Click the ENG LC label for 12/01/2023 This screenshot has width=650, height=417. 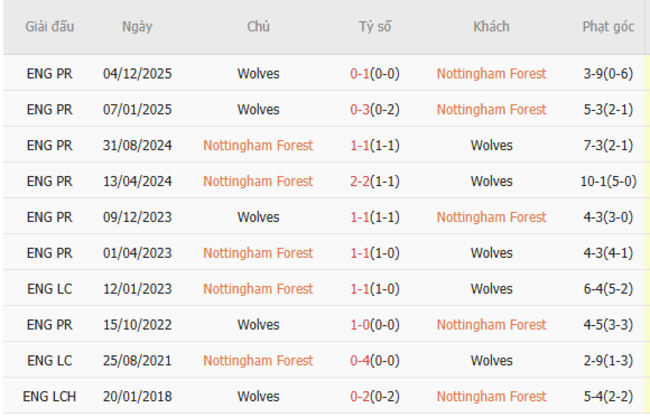50,289
